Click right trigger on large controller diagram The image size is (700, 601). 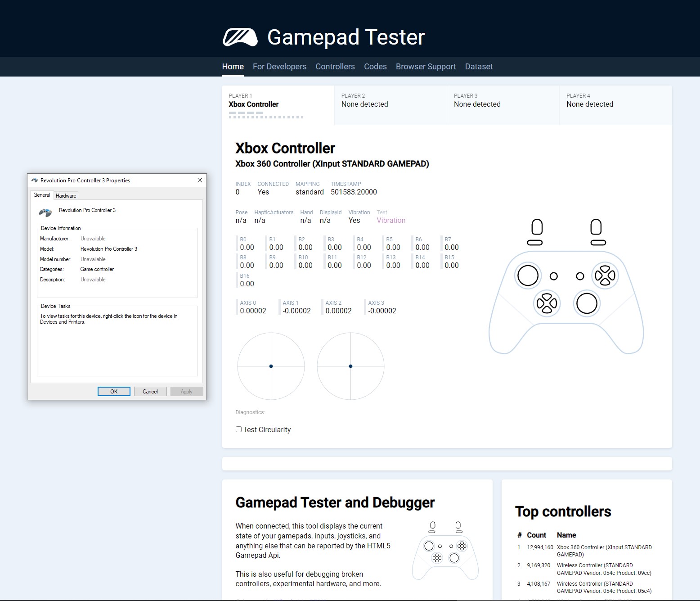click(x=596, y=227)
